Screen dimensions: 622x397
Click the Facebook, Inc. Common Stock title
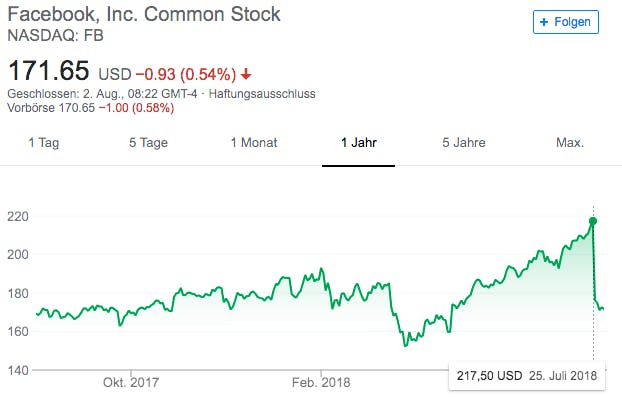(x=144, y=14)
